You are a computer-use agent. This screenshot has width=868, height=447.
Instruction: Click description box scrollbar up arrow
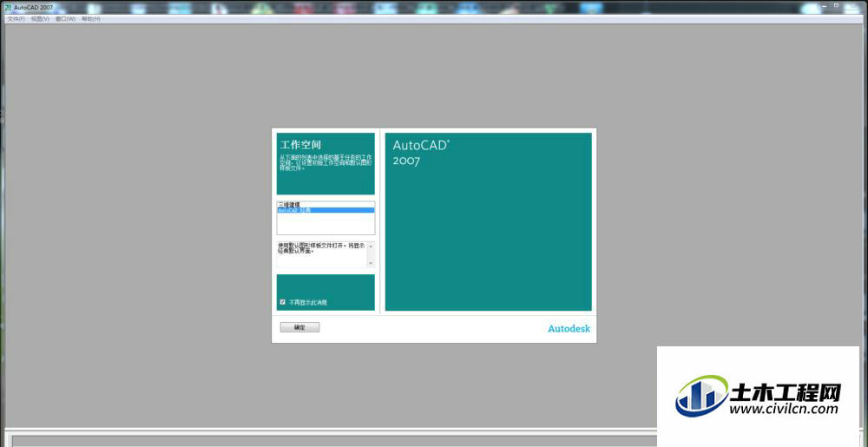pos(371,246)
